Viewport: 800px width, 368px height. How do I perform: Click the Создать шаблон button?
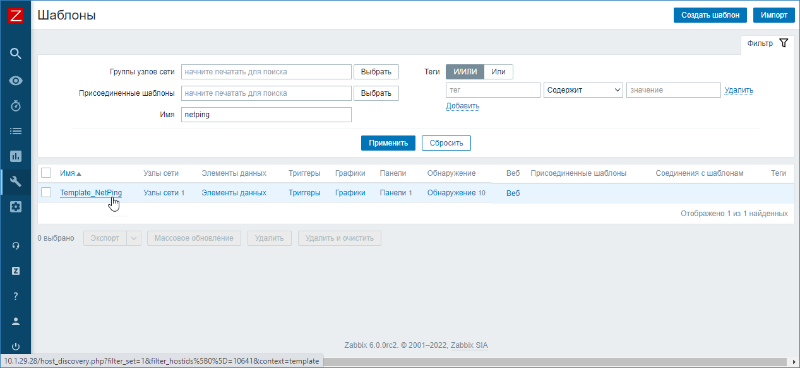(711, 15)
